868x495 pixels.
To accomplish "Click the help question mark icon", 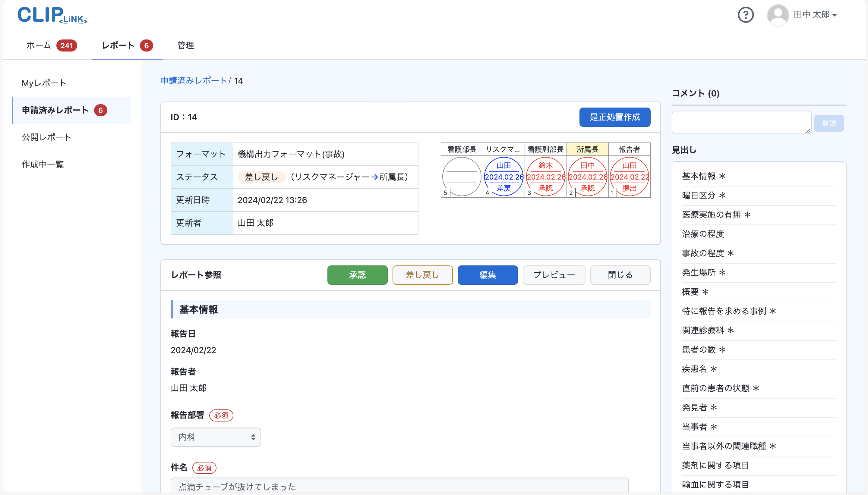I will pyautogui.click(x=746, y=15).
